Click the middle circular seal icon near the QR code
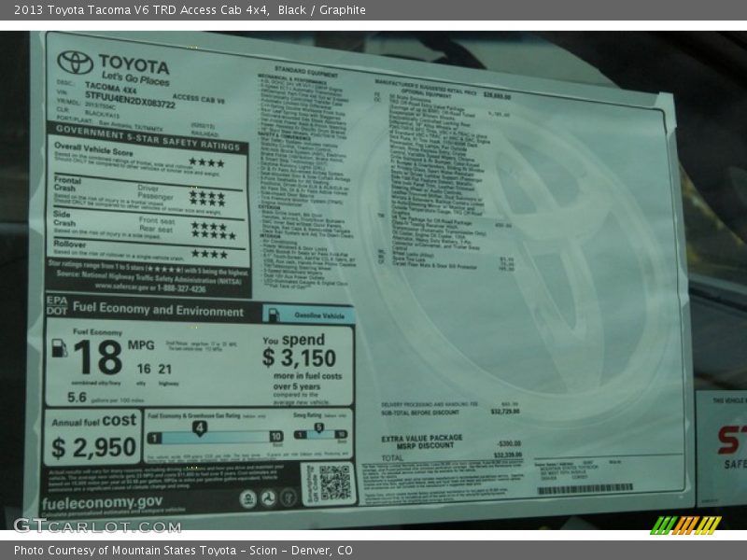 click(268, 498)
